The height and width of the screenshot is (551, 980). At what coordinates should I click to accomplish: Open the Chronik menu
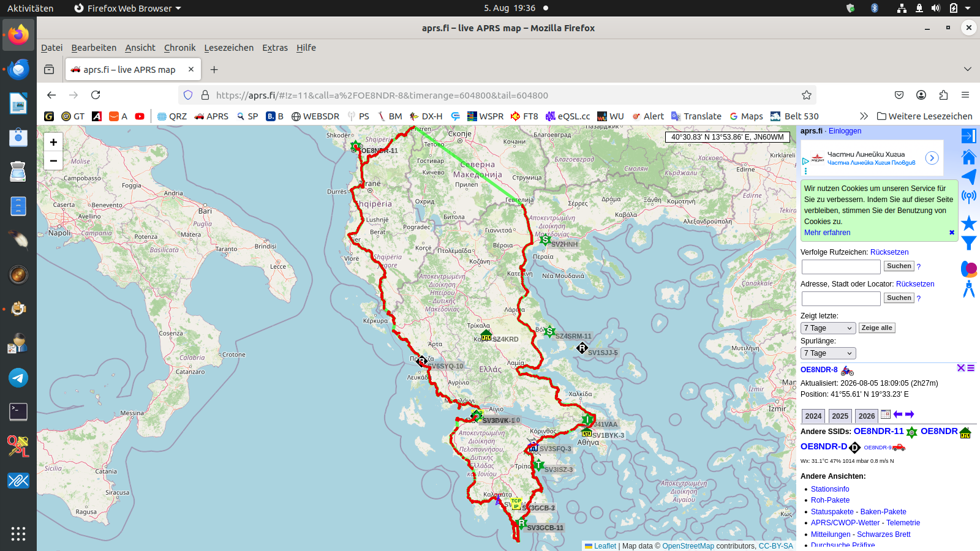tap(180, 48)
